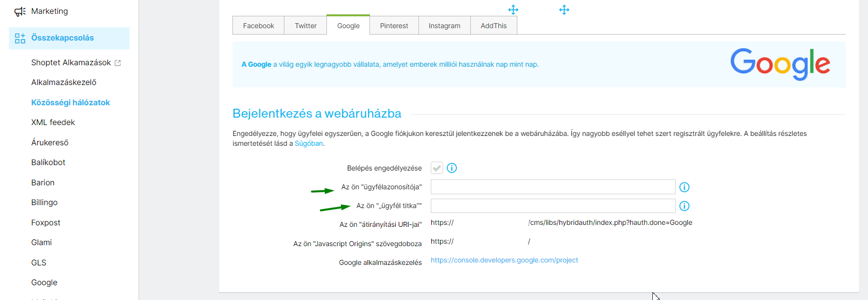Switch to the AddThis tab
Viewport: 868px width, 300px height.
[x=494, y=26]
